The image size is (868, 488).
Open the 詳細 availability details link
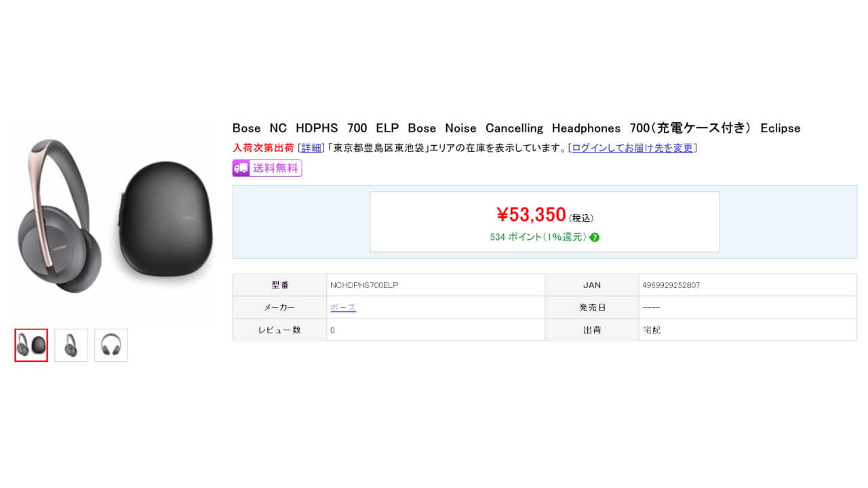pos(311,148)
